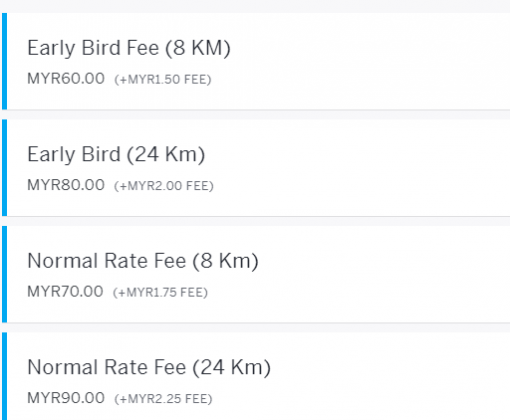510x420 pixels.
Task: Click the MYR80.00 price
Action: point(66,185)
